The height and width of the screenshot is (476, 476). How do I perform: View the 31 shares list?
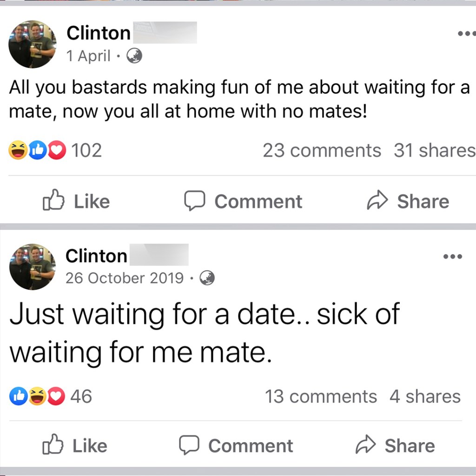(x=435, y=150)
